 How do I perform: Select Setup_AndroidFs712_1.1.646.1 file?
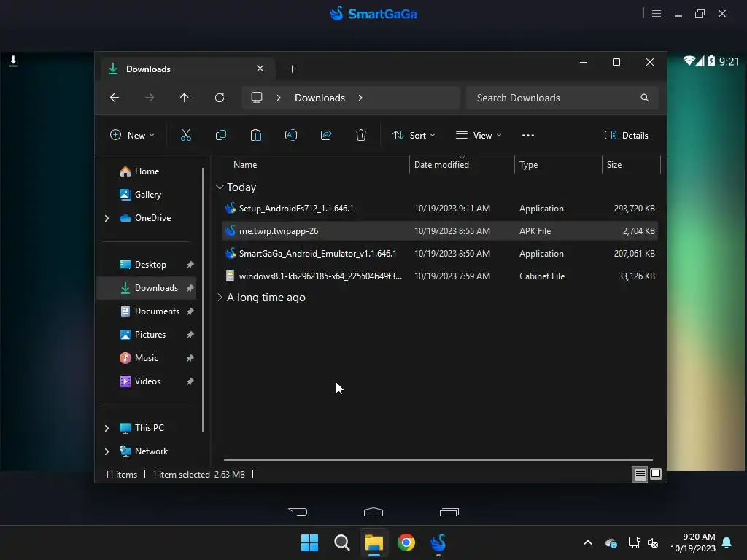click(x=440, y=208)
